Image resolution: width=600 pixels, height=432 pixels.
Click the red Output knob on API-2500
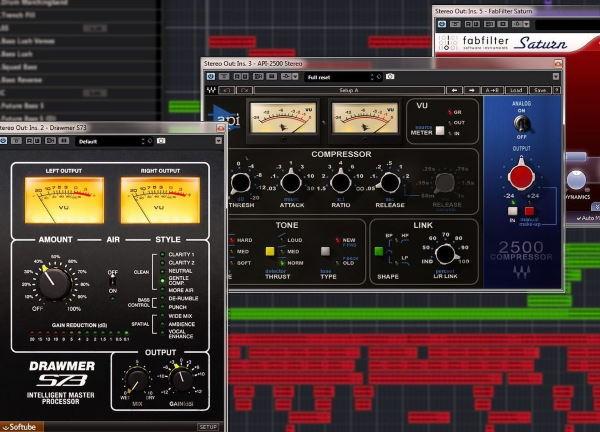[521, 176]
